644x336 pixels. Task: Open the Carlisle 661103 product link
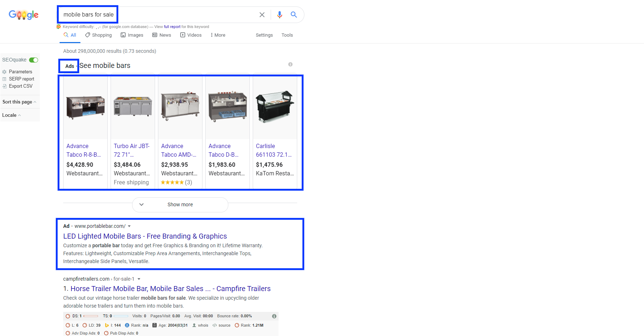[274, 151]
